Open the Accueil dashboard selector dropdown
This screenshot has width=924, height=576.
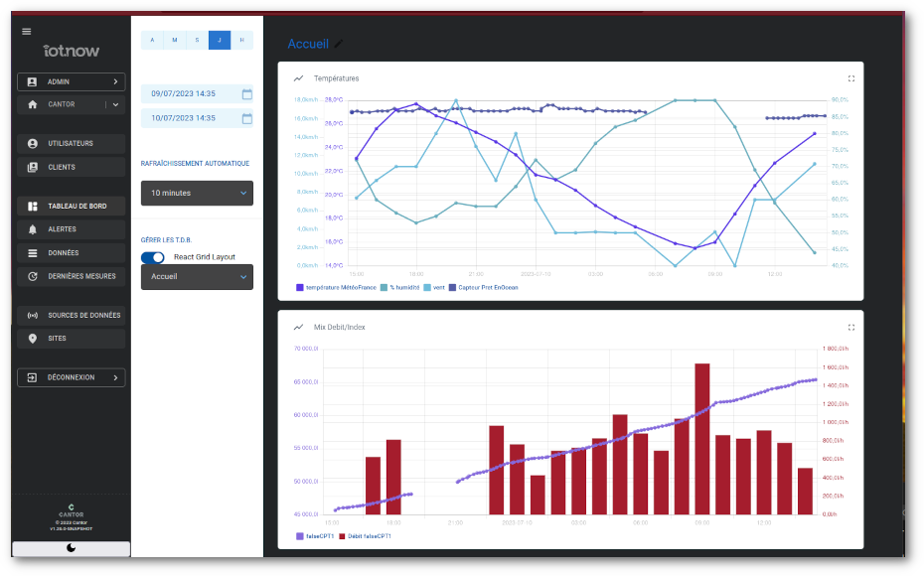click(197, 277)
